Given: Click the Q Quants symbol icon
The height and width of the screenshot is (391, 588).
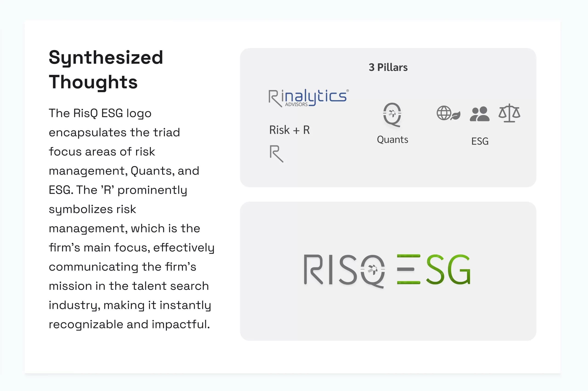Looking at the screenshot, I should (392, 115).
